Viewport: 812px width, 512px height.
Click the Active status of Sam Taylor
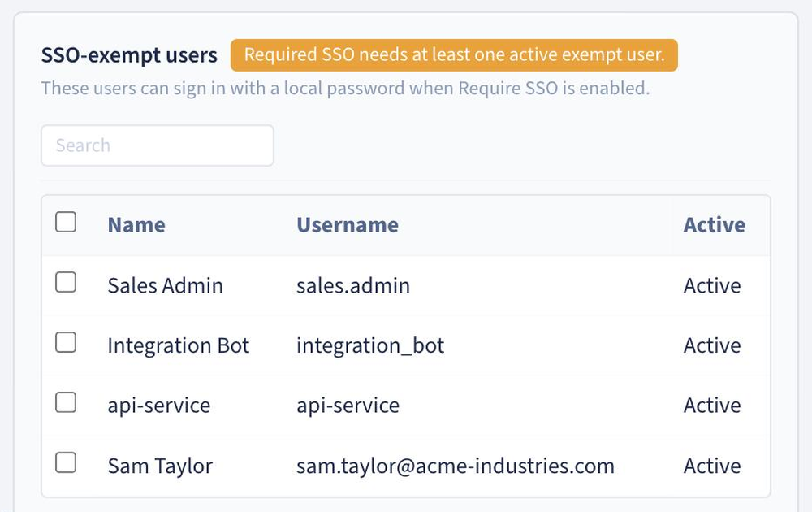[x=712, y=466]
